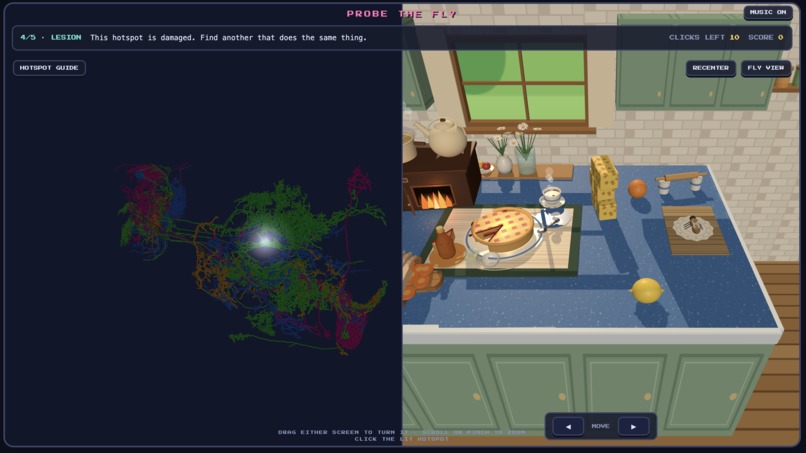Click the steaming teacup
806x453 pixels.
(552, 195)
